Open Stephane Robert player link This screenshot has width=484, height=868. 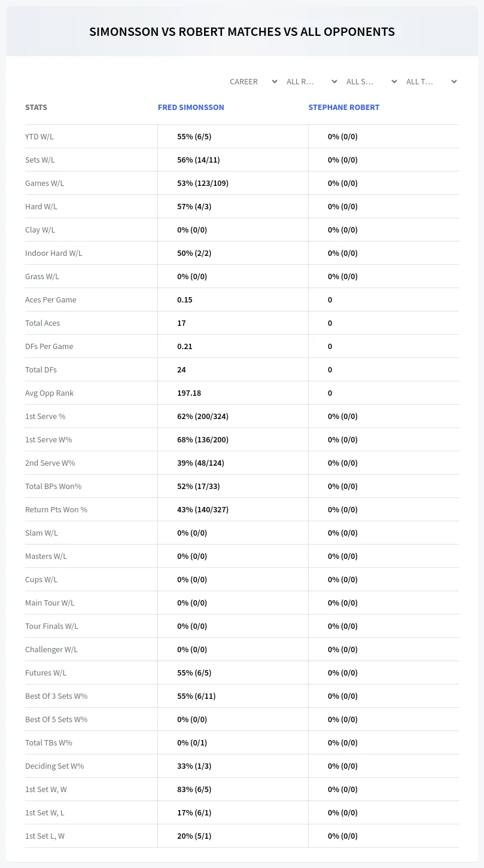[x=344, y=108]
